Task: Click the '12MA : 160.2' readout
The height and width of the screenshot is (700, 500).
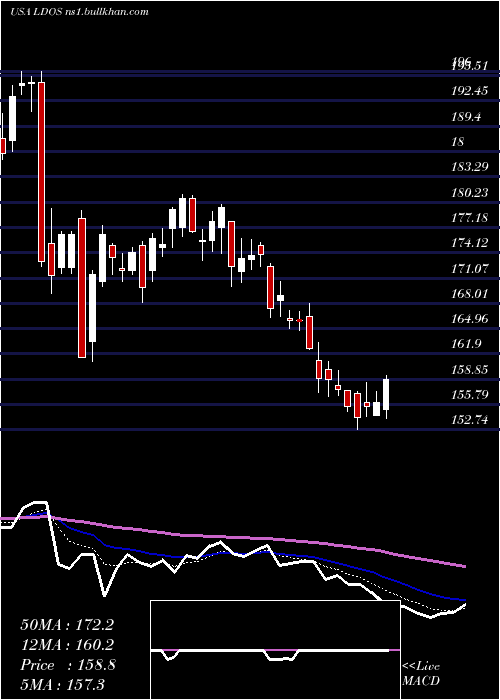Action: pos(67,645)
